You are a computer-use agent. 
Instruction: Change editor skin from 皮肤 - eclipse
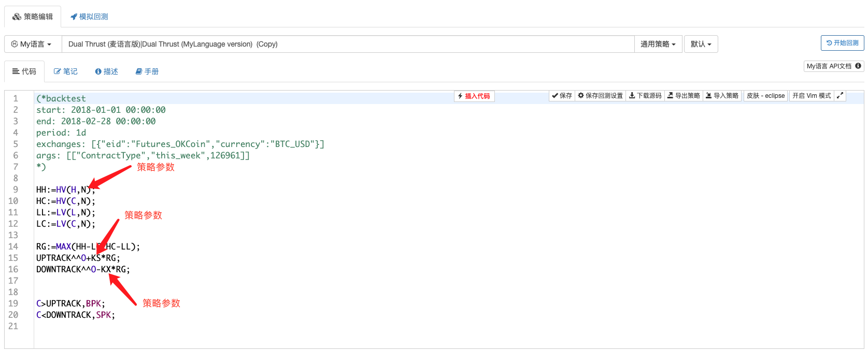pyautogui.click(x=765, y=96)
